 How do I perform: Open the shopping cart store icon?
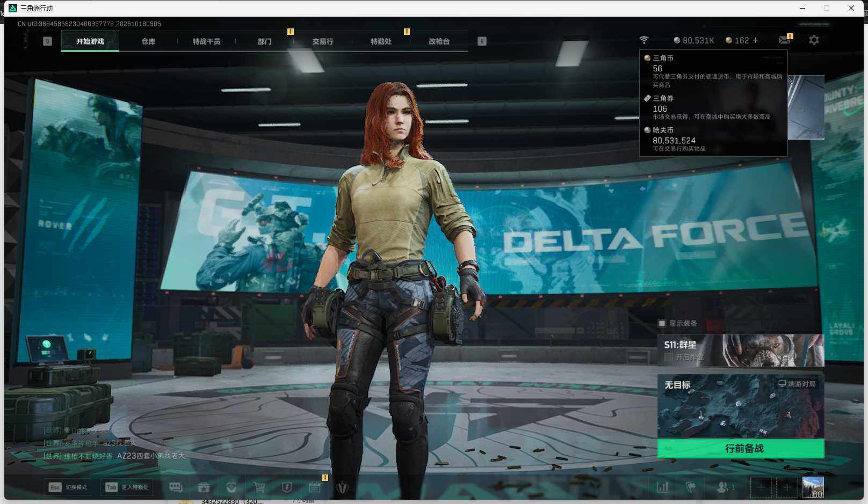point(259,487)
